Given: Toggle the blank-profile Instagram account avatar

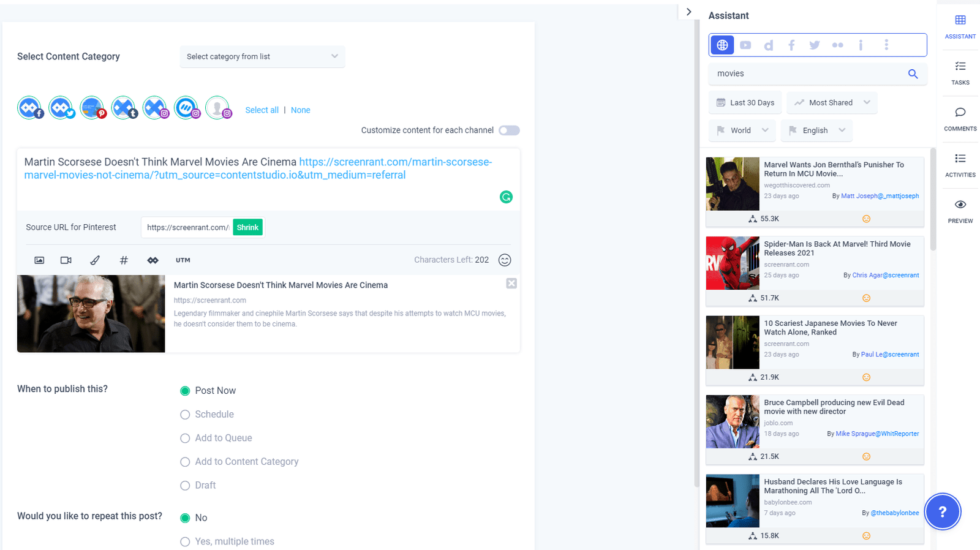Looking at the screenshot, I should tap(217, 108).
